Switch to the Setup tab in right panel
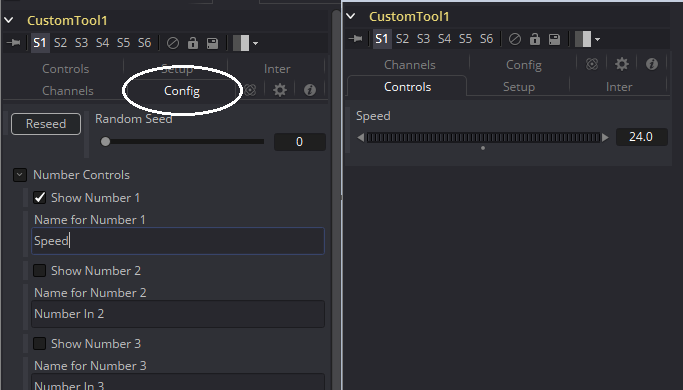 (x=518, y=87)
